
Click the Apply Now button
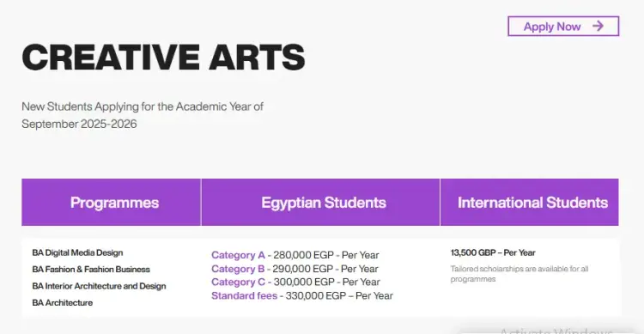563,27
